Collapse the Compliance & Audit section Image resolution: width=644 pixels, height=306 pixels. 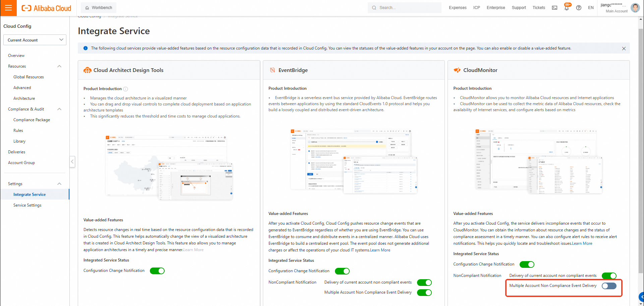[x=59, y=109]
